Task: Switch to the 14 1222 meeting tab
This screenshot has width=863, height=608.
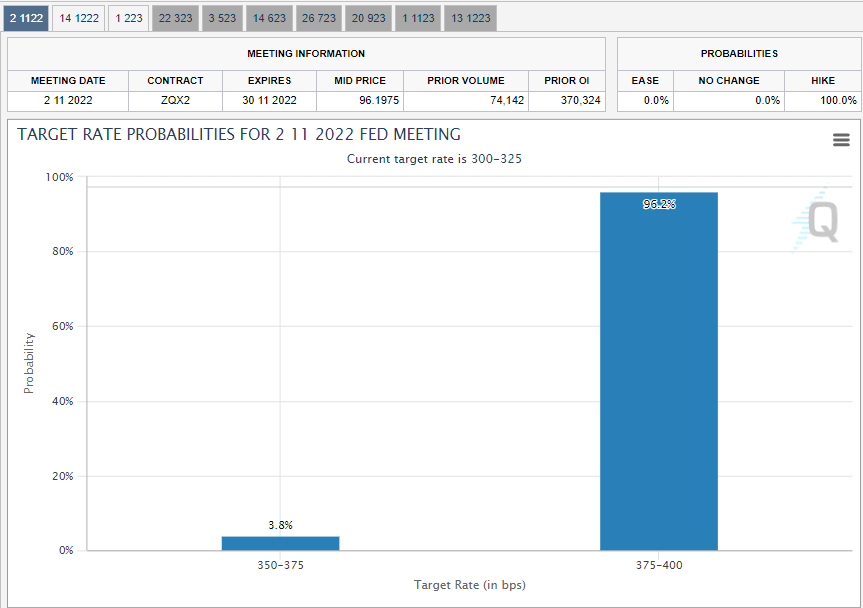Action: point(79,18)
